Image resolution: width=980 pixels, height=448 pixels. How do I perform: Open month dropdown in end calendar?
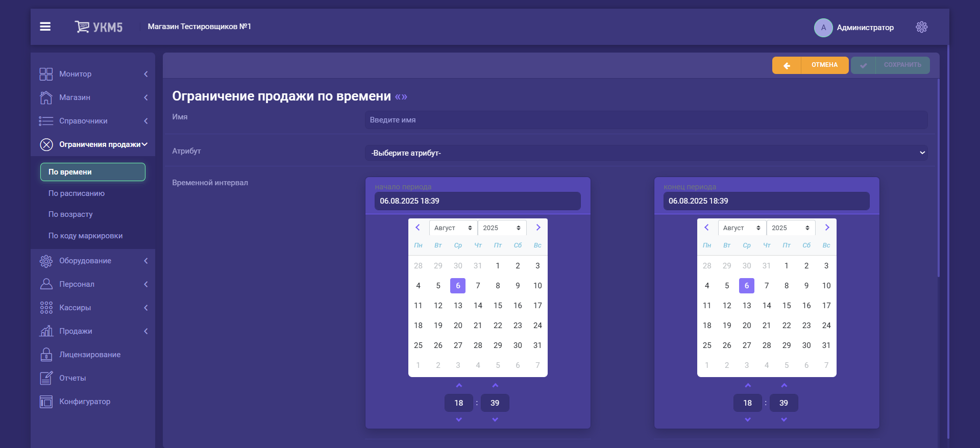point(742,228)
